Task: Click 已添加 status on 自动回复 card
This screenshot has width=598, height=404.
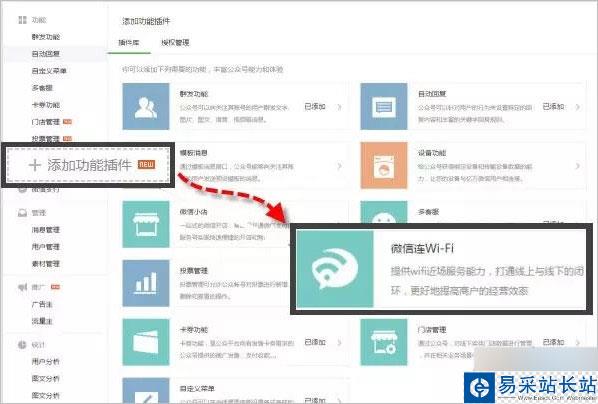Action: click(x=553, y=107)
